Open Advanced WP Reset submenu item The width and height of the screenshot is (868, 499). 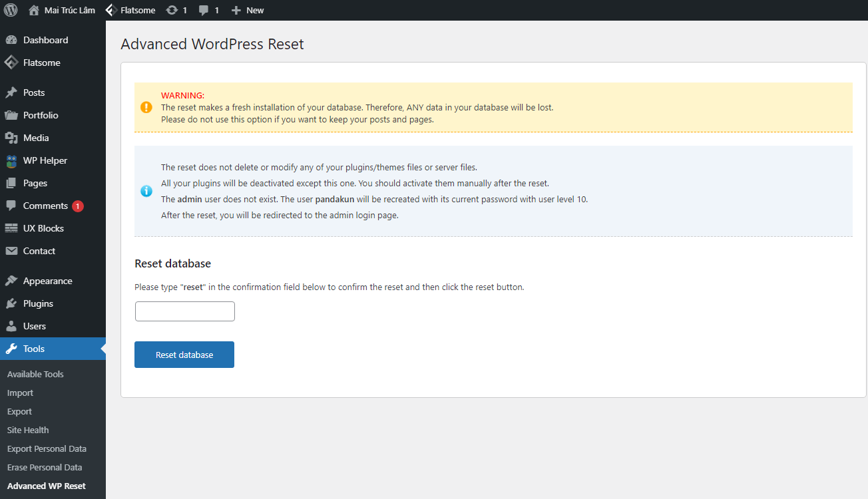click(x=47, y=486)
